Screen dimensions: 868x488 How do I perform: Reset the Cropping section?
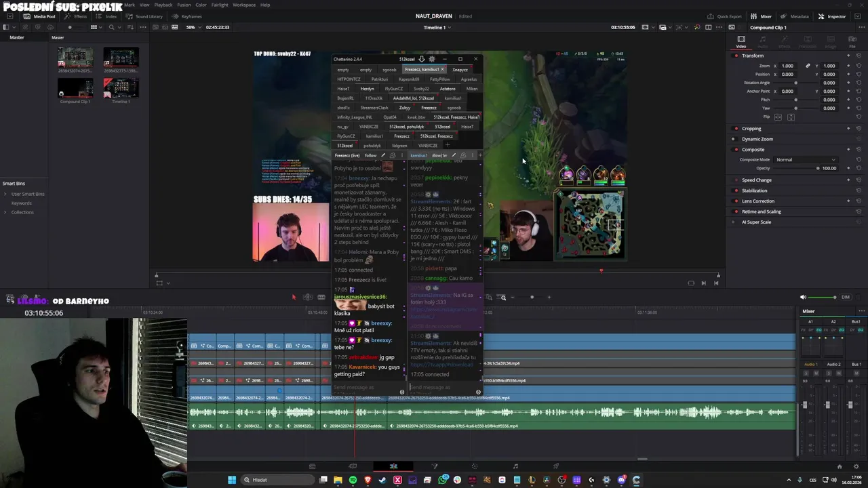[859, 128]
